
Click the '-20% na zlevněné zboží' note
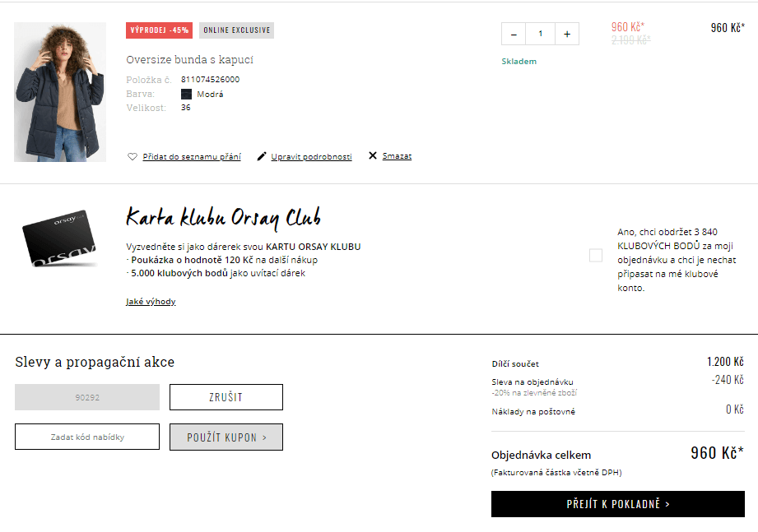[534, 393]
